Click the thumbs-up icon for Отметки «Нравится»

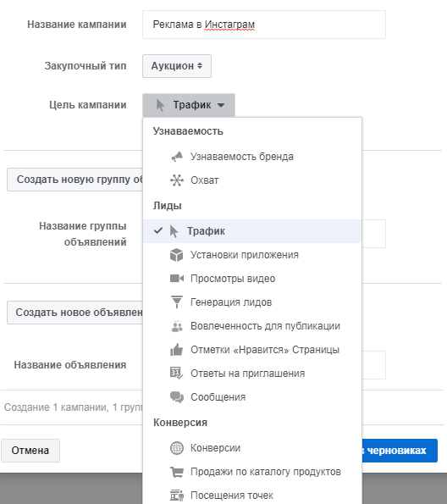[x=176, y=349]
